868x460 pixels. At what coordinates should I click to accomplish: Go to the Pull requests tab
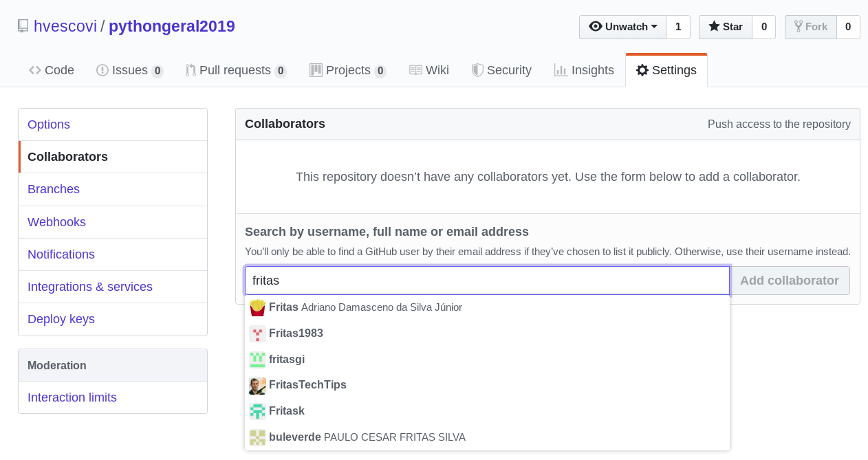(236, 70)
